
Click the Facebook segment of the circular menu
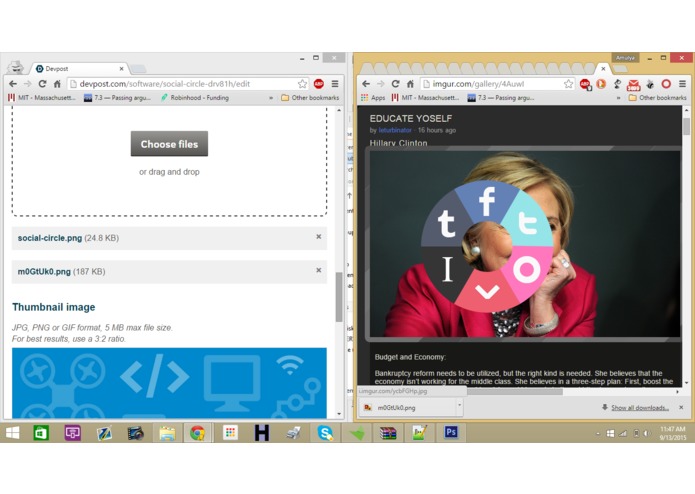[x=487, y=200]
